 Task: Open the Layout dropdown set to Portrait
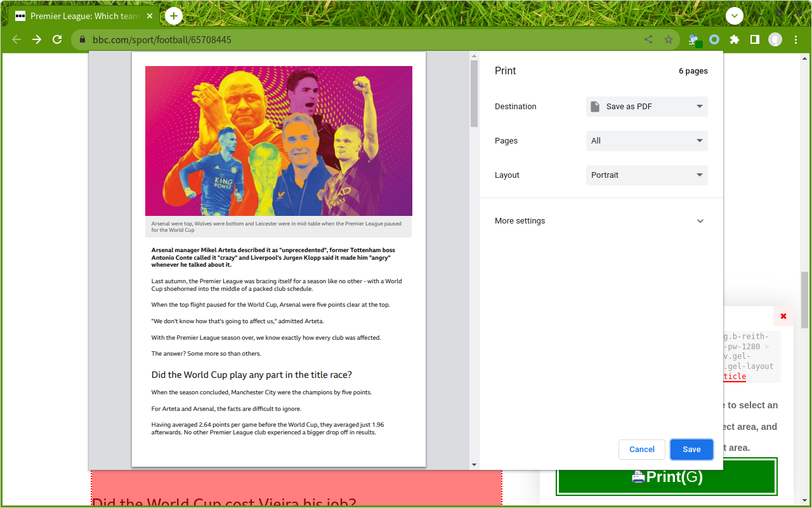click(646, 175)
